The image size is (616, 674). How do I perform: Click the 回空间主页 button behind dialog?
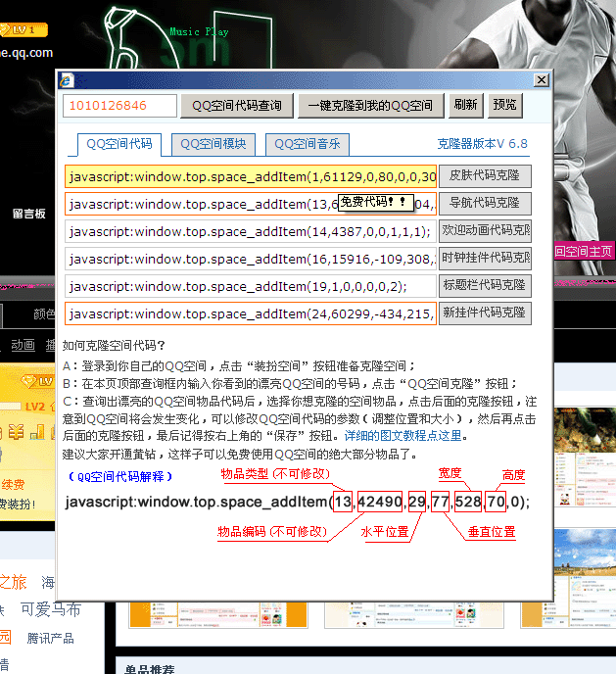[585, 252]
